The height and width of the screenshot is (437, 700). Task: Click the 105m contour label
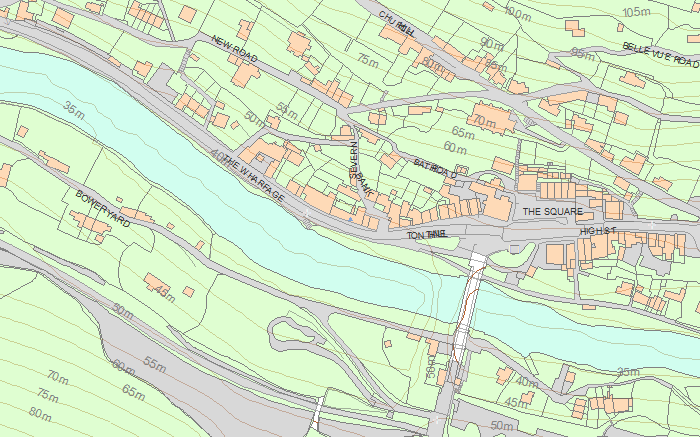636,12
